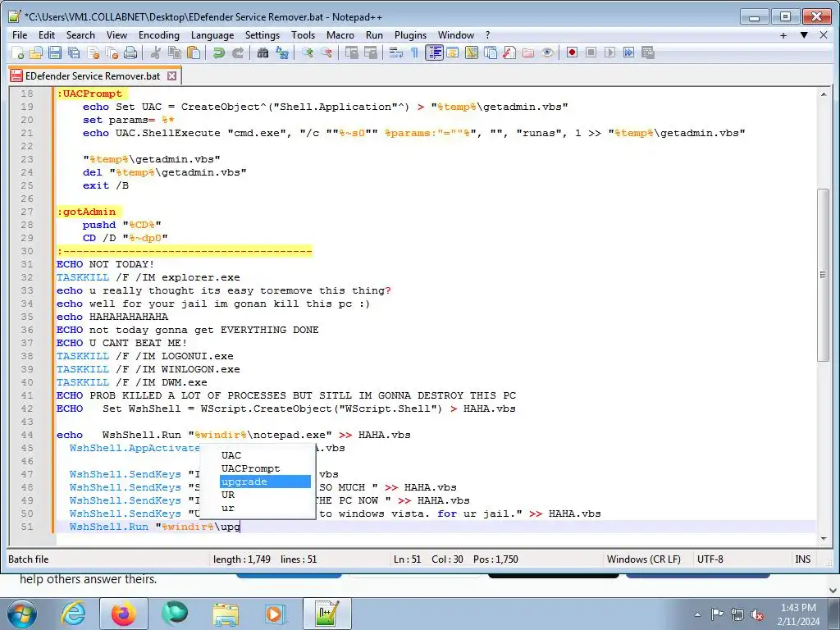Open Internet Explorer from the taskbar
This screenshot has width=840, height=630.
(73, 614)
